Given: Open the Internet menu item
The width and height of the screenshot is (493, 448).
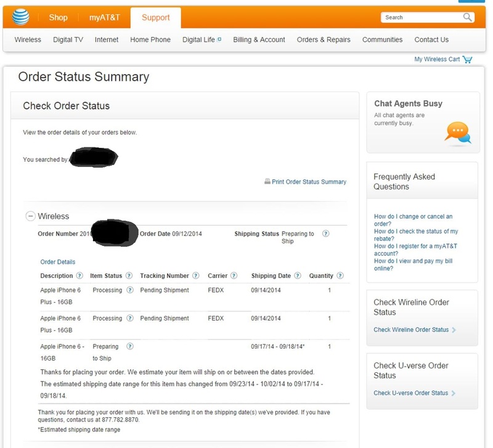Looking at the screenshot, I should [106, 39].
